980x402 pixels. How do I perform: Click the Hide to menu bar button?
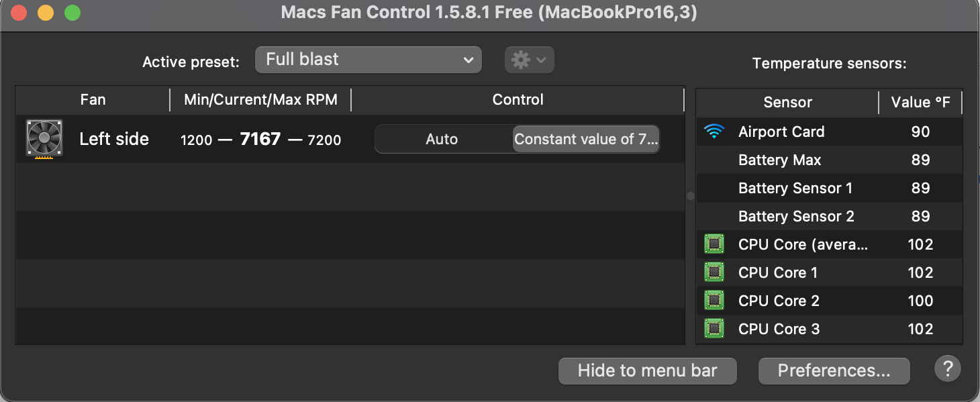coord(646,370)
